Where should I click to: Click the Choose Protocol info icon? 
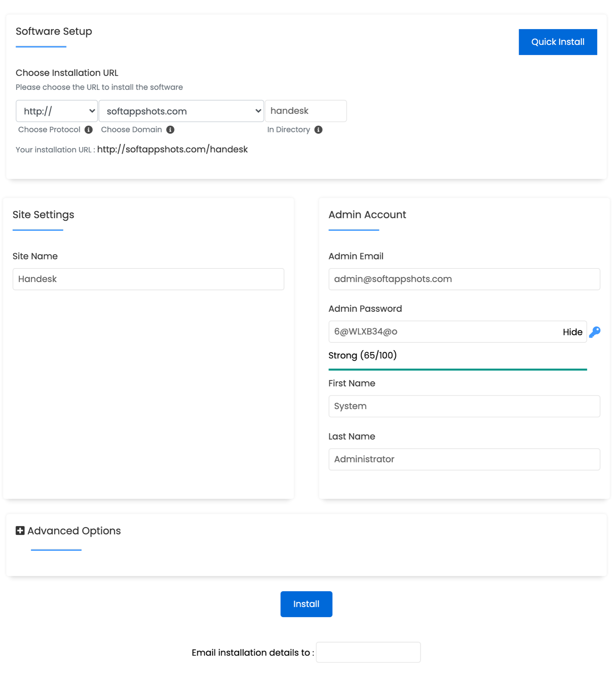(89, 129)
